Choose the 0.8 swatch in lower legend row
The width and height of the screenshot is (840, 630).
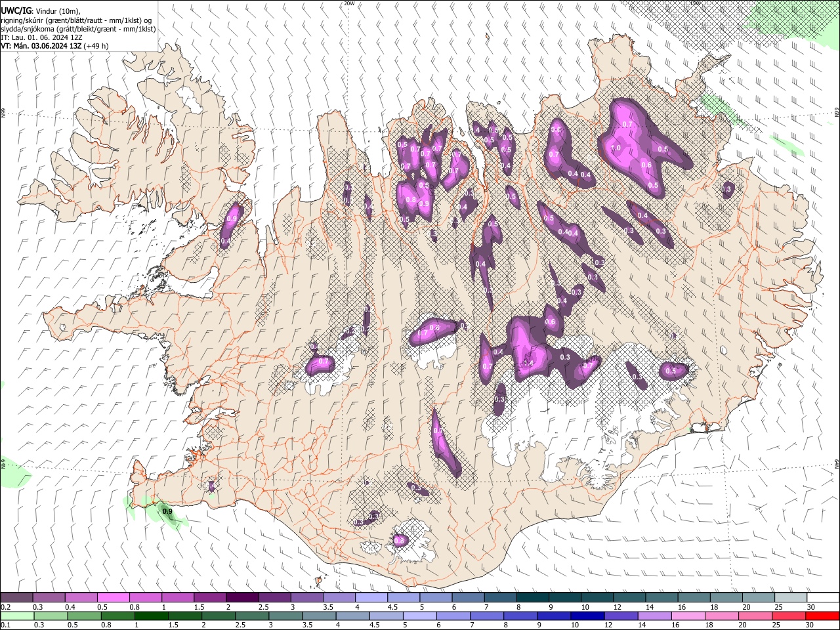117,616
